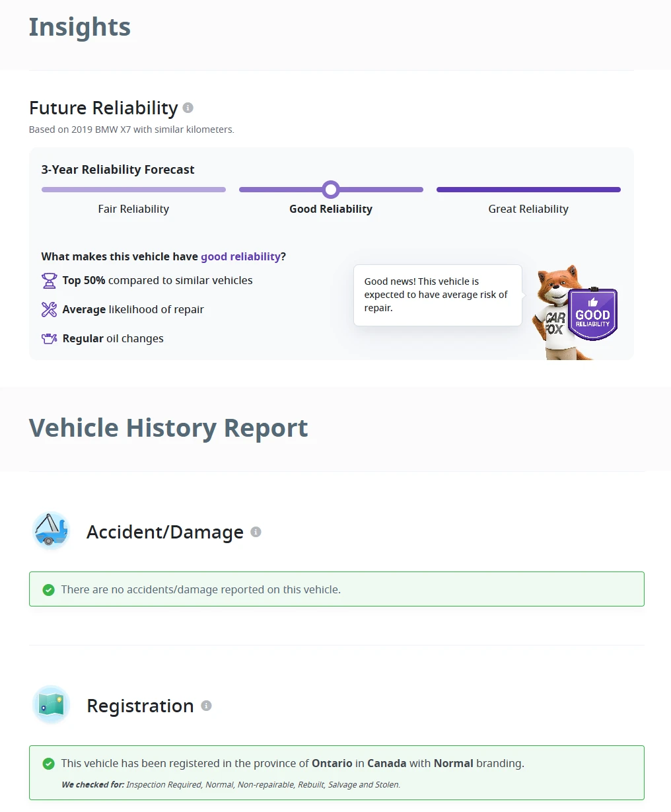Click the green checkmark in the no accidents banner
Viewport: 671px width, 812px height.
point(48,589)
